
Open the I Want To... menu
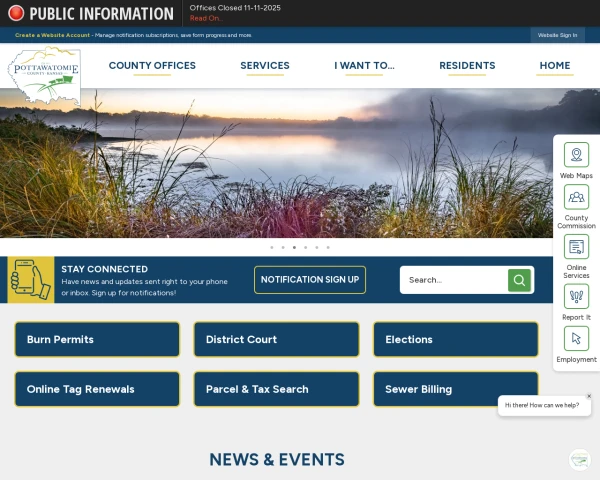[364, 65]
